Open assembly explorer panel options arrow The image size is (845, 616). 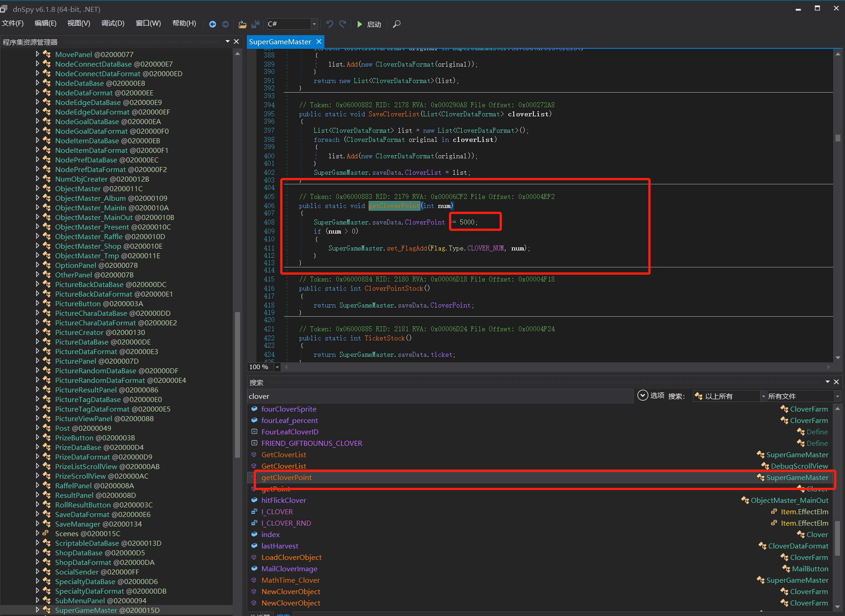pyautogui.click(x=228, y=42)
